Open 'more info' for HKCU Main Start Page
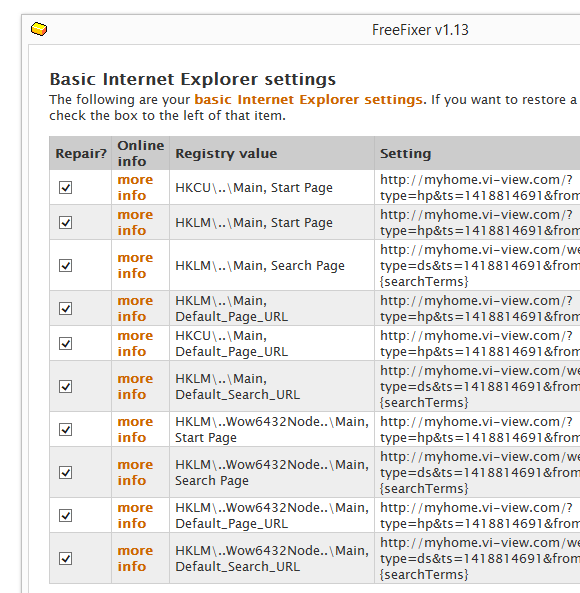This screenshot has width=580, height=593. click(x=135, y=187)
